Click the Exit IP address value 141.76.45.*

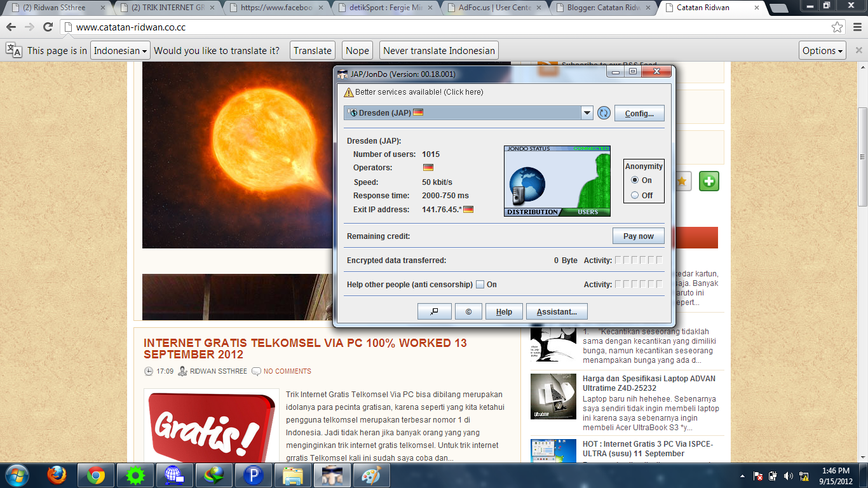pos(440,210)
